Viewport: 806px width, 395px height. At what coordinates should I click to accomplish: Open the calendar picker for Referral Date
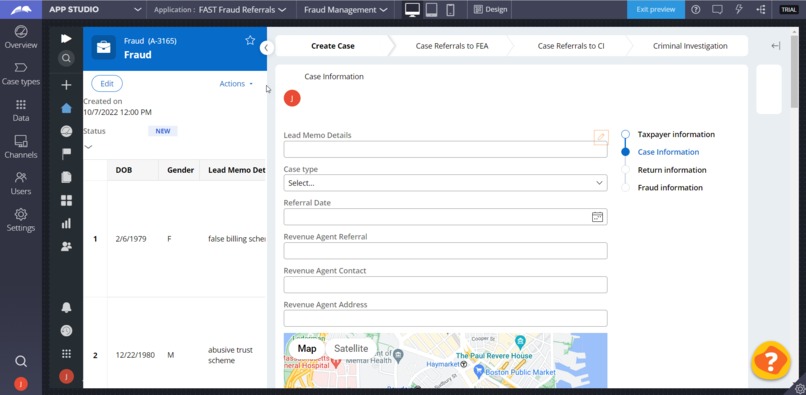tap(597, 217)
